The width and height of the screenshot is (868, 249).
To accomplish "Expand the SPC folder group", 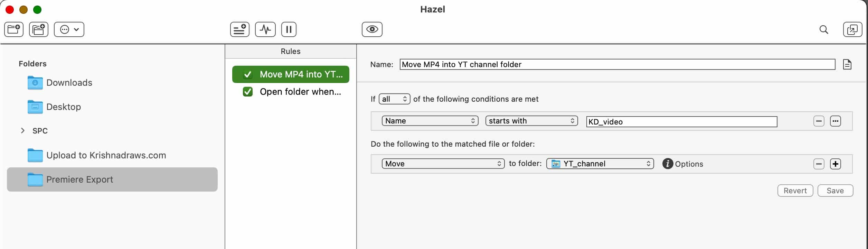I will (x=23, y=131).
